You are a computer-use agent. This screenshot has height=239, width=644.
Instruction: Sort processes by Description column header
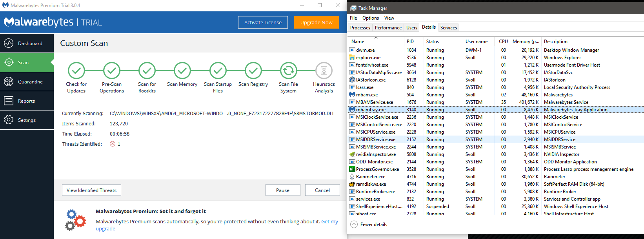point(592,41)
